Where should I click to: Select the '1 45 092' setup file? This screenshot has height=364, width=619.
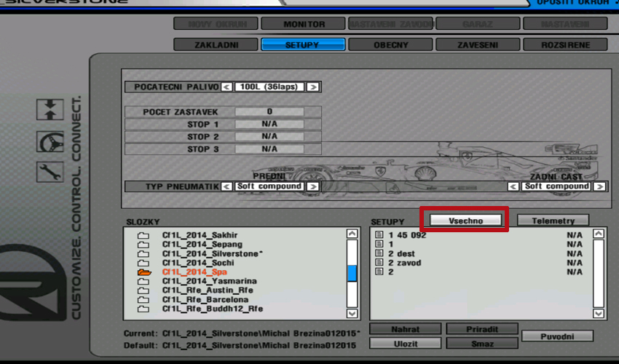coord(407,235)
